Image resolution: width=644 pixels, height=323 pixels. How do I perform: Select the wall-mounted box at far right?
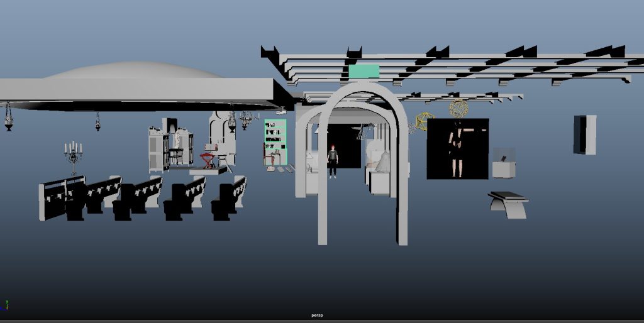coord(585,134)
